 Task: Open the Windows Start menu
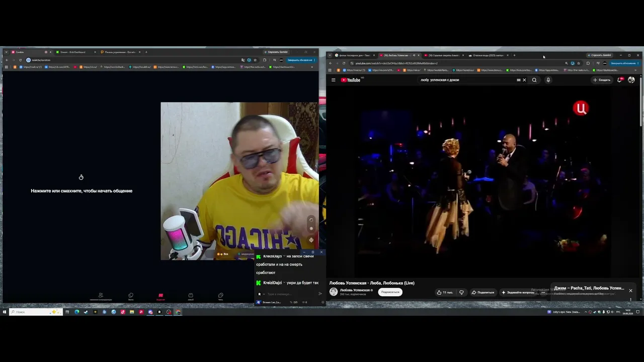[5, 312]
